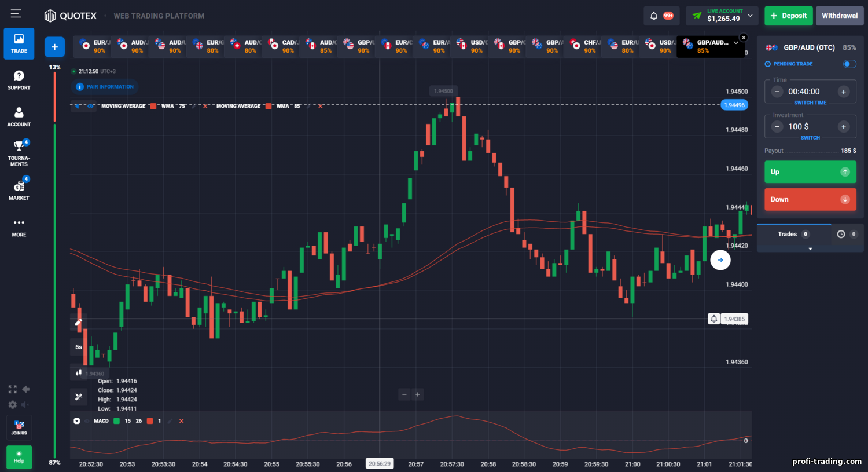Remove the WMA 85 moving average
This screenshot has height=472, width=868.
(x=320, y=106)
